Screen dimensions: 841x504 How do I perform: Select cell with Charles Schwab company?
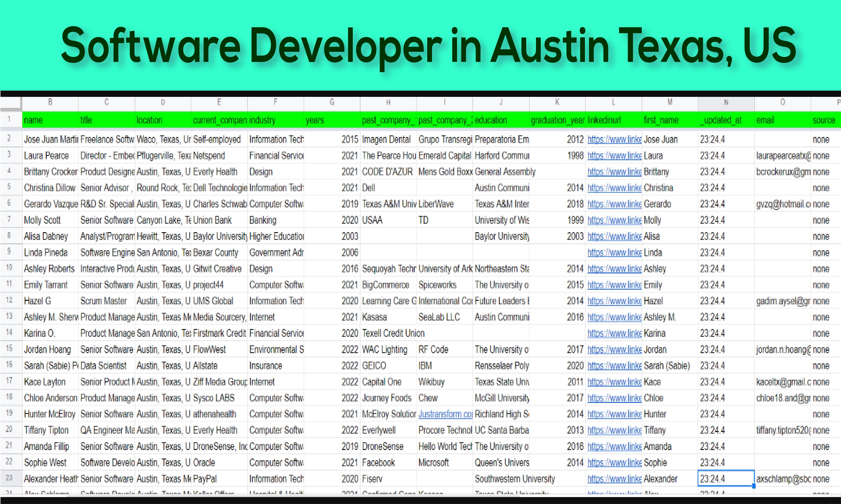219,204
